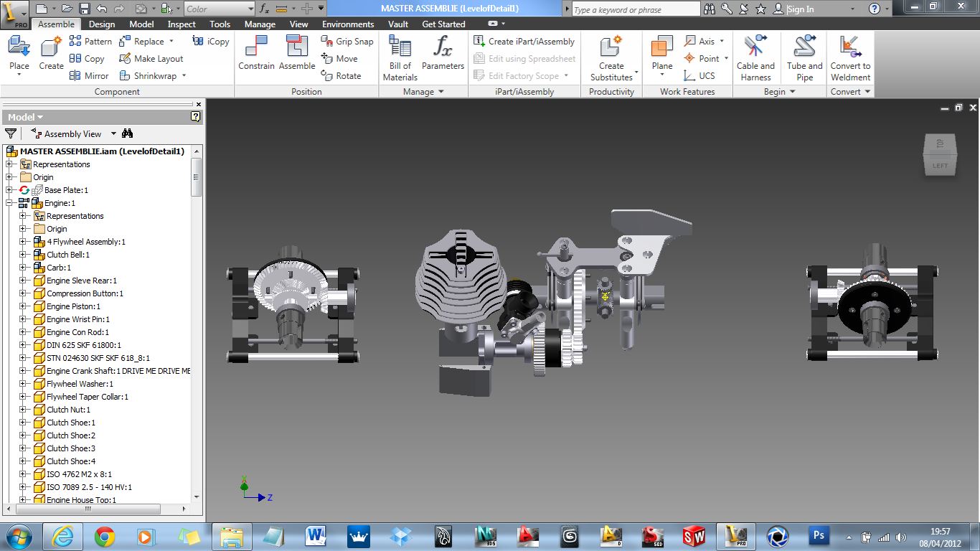Expand the 4 Flywheel Assembly:1 node

click(24, 242)
